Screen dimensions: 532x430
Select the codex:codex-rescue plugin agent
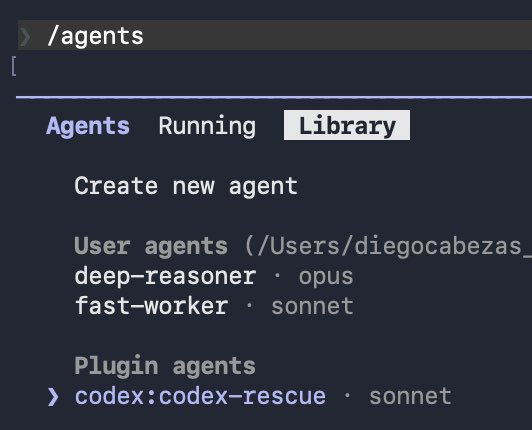click(x=200, y=396)
